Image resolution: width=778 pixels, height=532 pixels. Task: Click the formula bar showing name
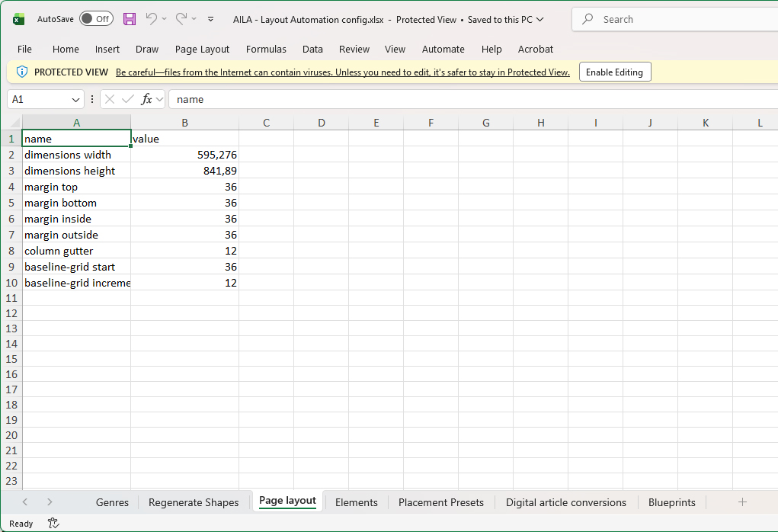[x=473, y=99]
